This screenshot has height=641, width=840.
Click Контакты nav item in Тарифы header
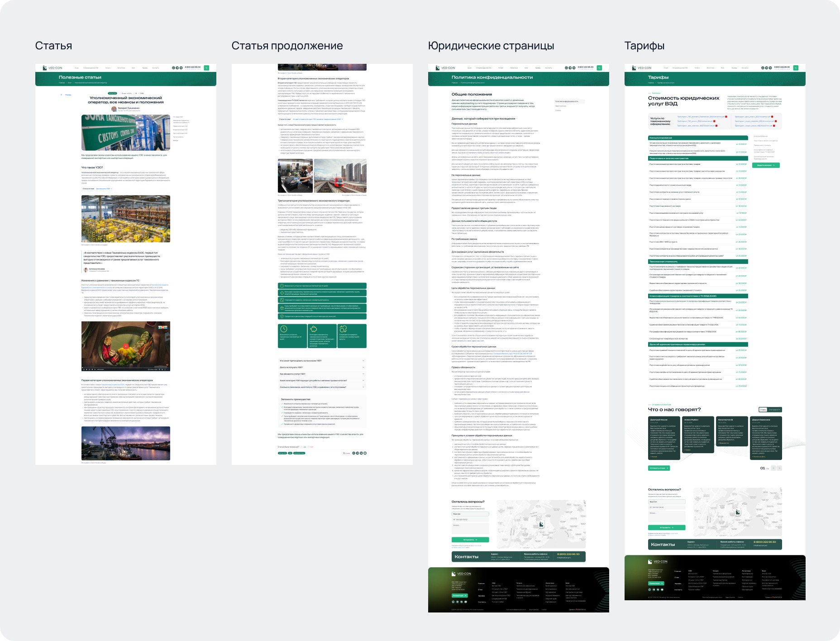point(745,68)
